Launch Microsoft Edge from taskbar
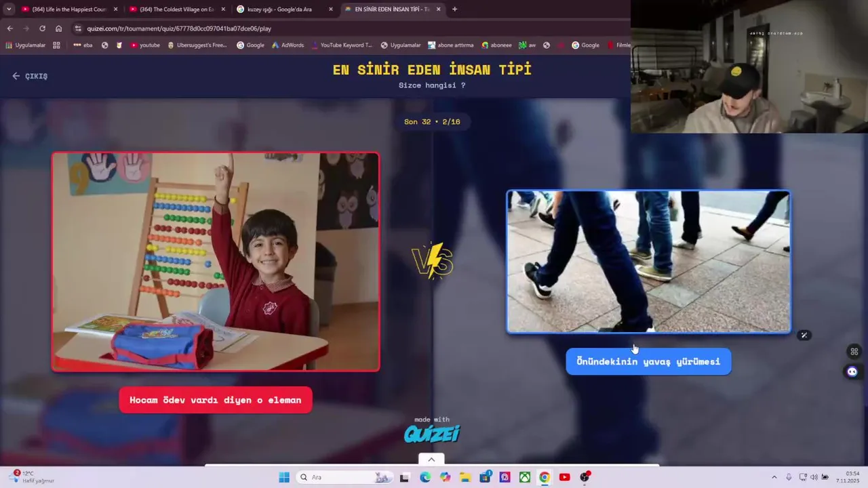This screenshot has height=488, width=868. [x=425, y=477]
